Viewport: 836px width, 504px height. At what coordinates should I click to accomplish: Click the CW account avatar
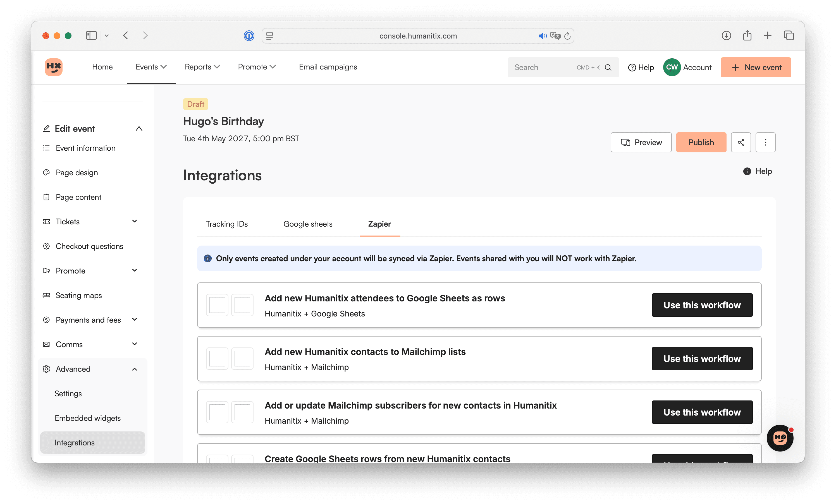tap(672, 67)
